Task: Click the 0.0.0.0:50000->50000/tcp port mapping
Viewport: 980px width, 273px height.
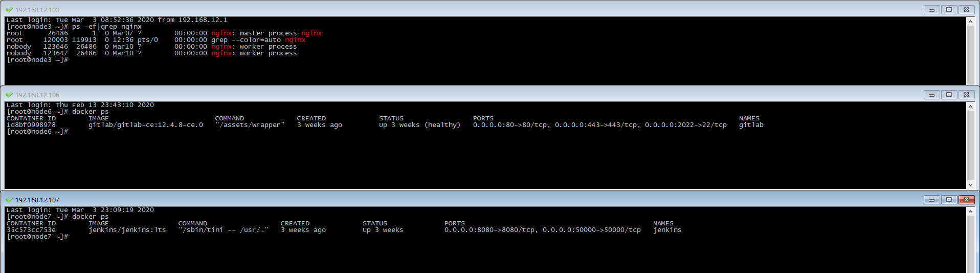Action: (592, 230)
